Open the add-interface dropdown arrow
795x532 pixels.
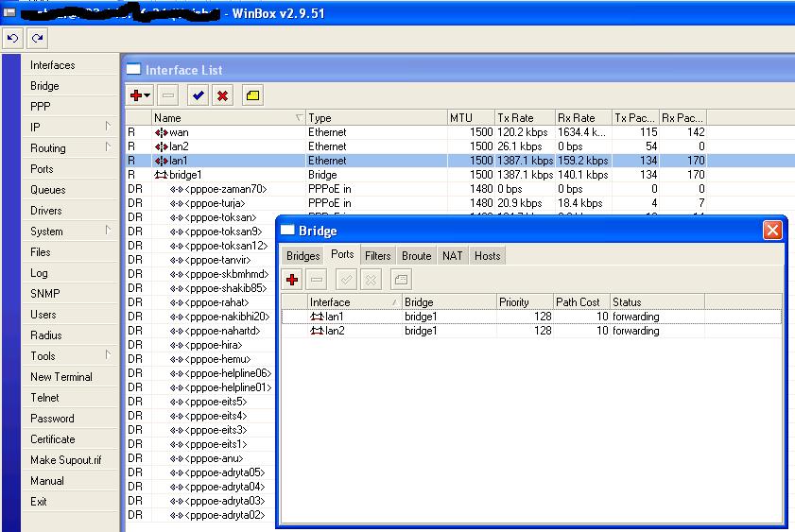click(x=147, y=96)
